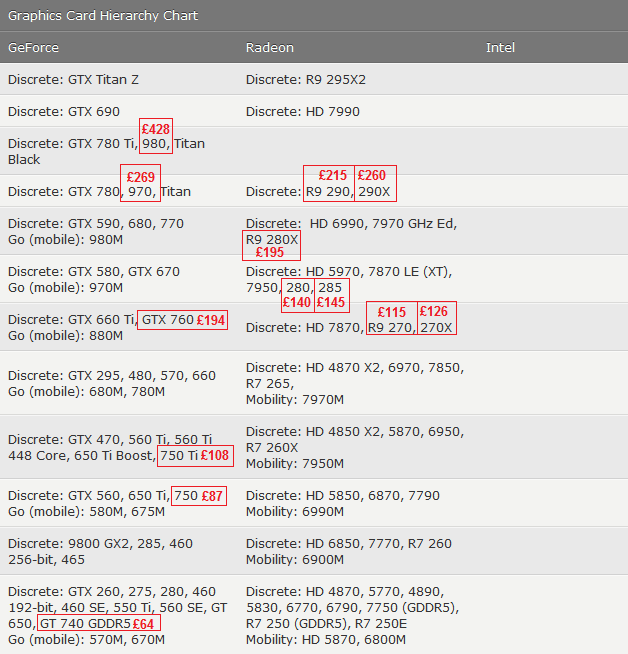Screen dimensions: 628x654
Task: Click the 'Discrete: GTX 690' cell
Action: click(x=64, y=111)
